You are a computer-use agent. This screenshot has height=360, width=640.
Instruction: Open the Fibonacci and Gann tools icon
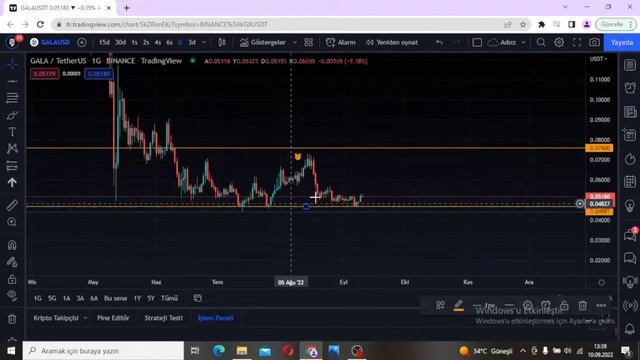pyautogui.click(x=12, y=98)
